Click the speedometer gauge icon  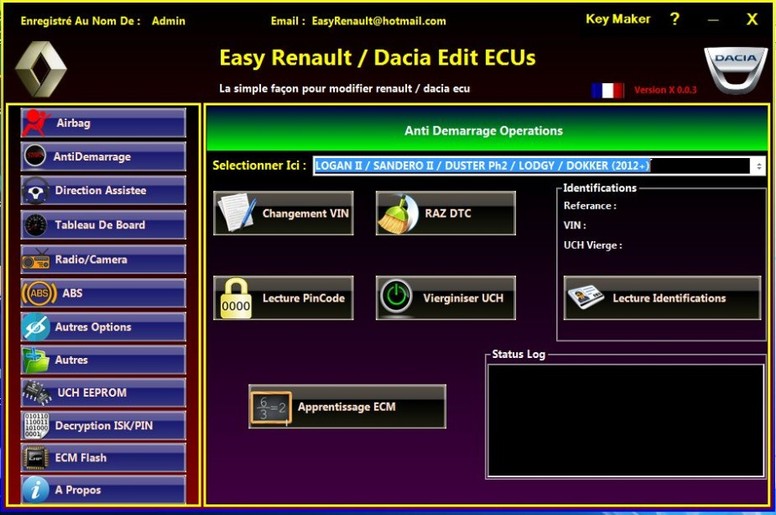(x=35, y=225)
